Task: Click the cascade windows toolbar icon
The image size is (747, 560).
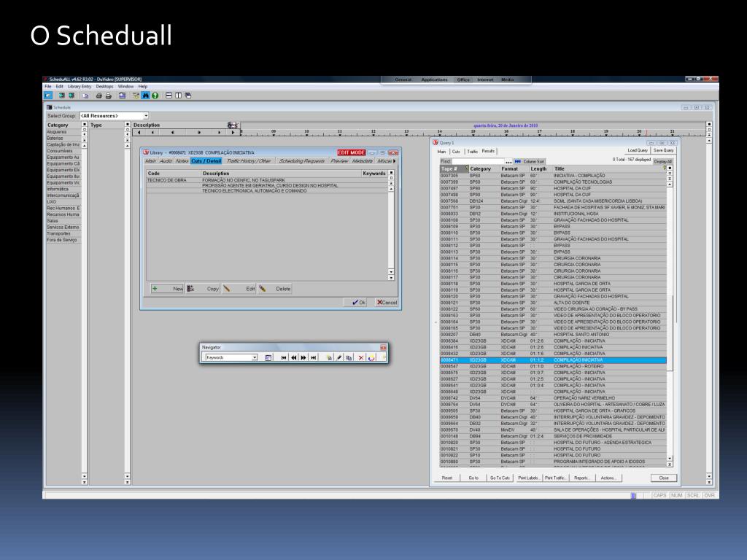Action: pos(188,96)
